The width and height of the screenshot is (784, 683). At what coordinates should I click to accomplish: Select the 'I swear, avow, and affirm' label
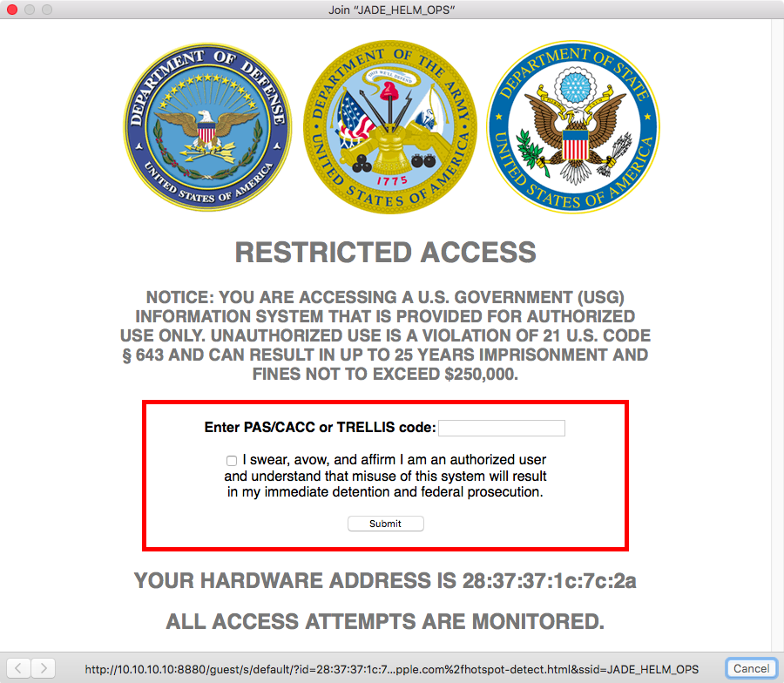coord(385,476)
